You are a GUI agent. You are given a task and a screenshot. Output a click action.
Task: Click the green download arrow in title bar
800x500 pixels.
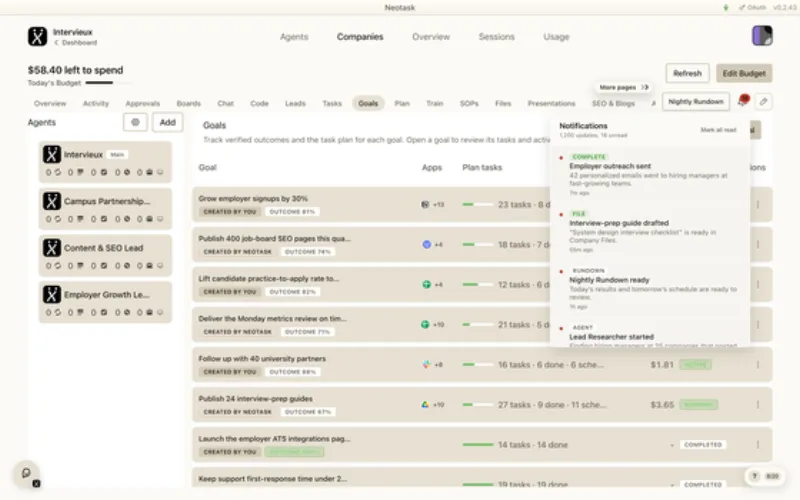pos(726,8)
